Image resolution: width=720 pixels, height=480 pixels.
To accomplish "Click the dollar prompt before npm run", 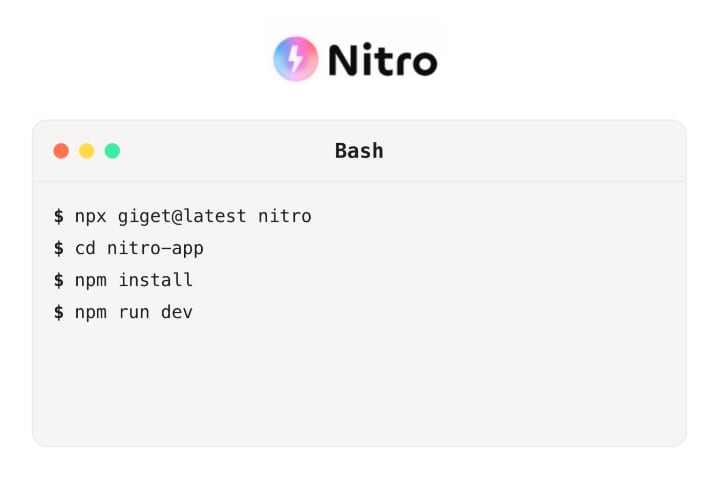I will [x=59, y=312].
